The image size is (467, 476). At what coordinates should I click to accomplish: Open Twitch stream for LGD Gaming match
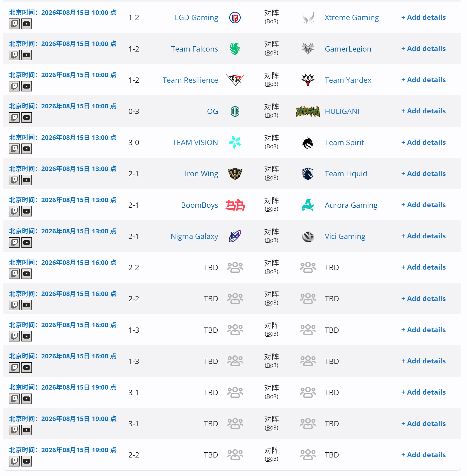coord(14,24)
